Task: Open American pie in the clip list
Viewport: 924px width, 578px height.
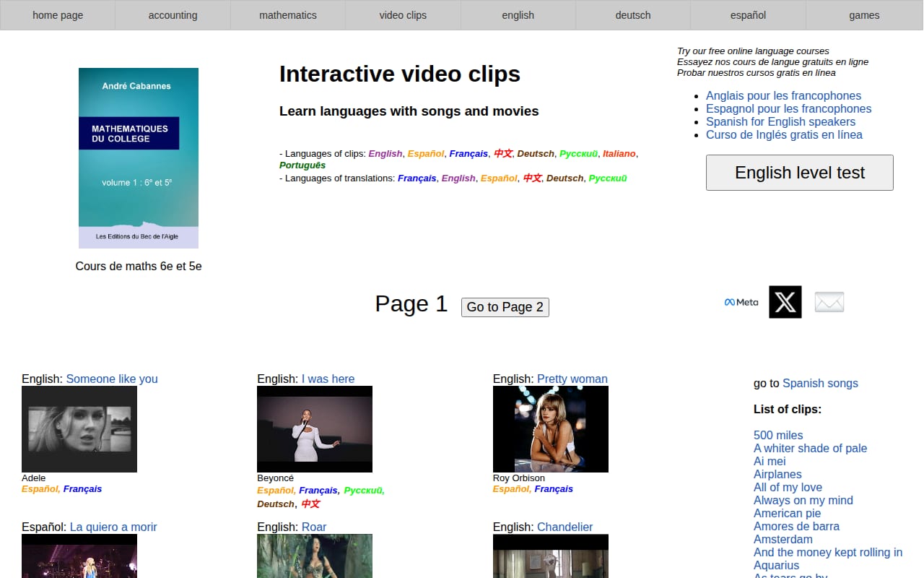Action: click(x=788, y=513)
